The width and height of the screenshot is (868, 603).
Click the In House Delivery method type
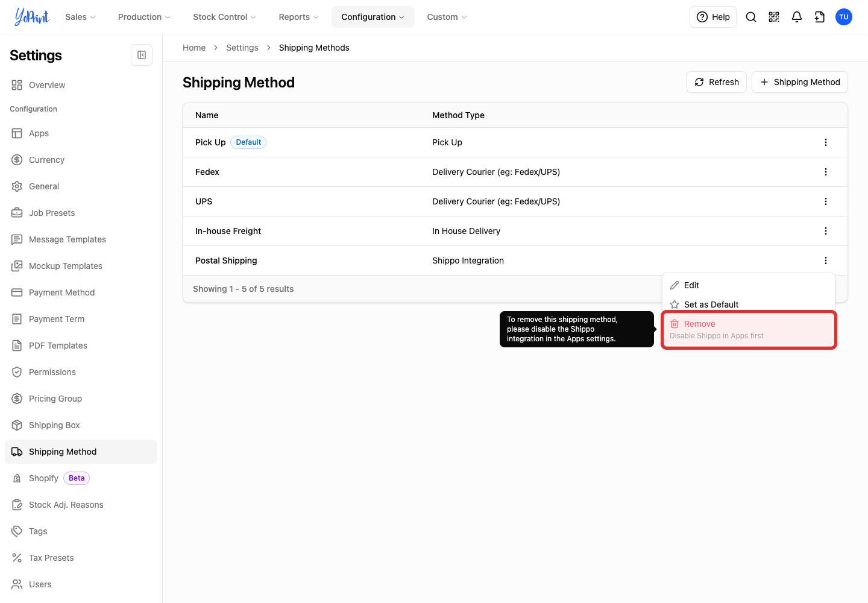pyautogui.click(x=466, y=231)
